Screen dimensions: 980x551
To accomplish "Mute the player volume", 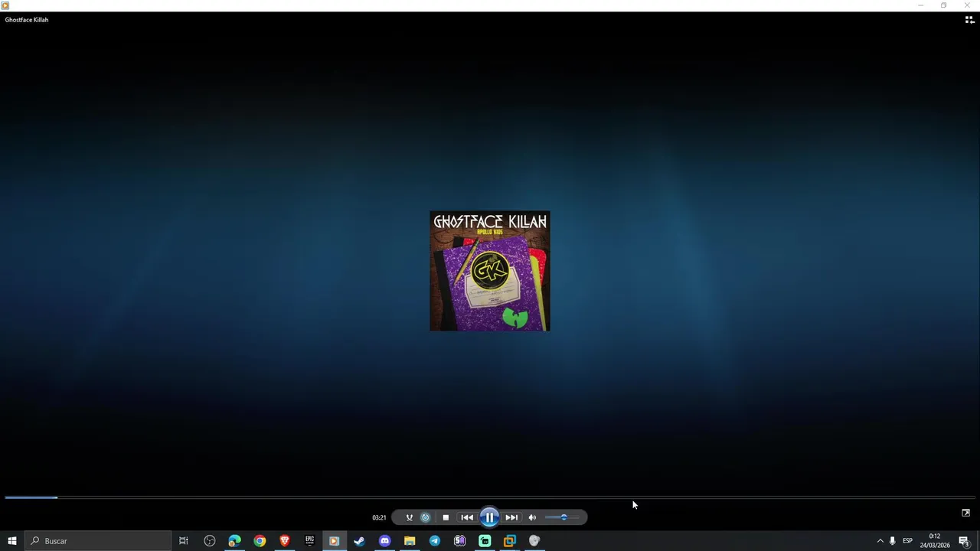I will point(532,517).
